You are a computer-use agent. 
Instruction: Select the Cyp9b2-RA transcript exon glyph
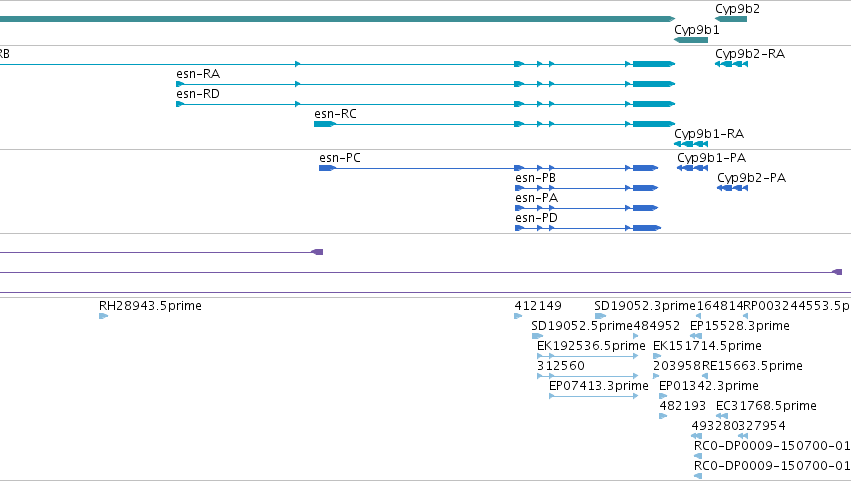click(731, 64)
